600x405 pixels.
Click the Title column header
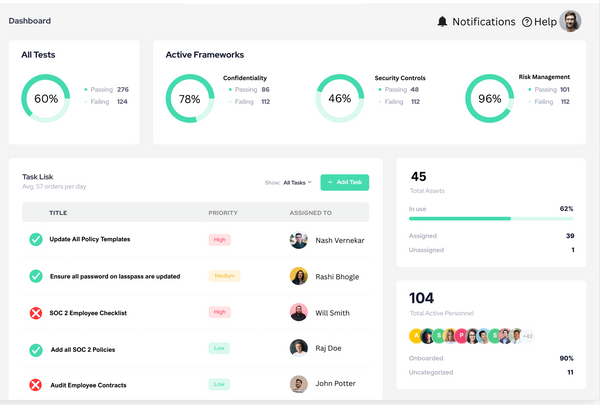(58, 213)
